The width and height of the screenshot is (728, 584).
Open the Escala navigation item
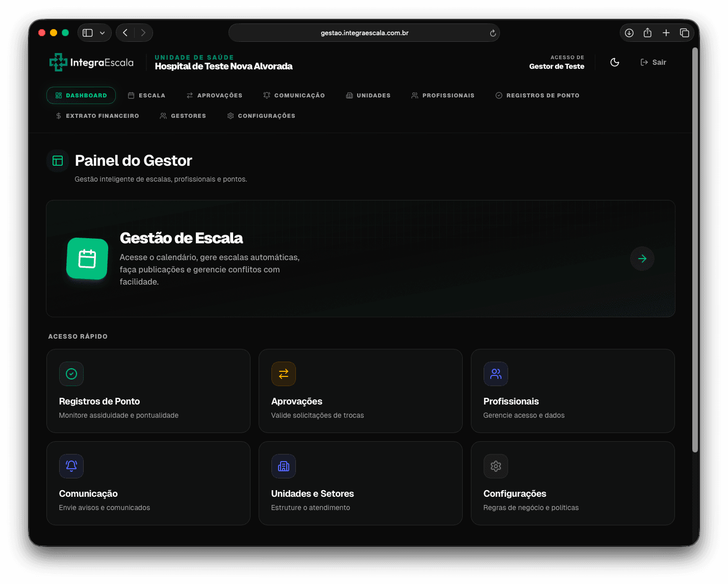point(147,95)
